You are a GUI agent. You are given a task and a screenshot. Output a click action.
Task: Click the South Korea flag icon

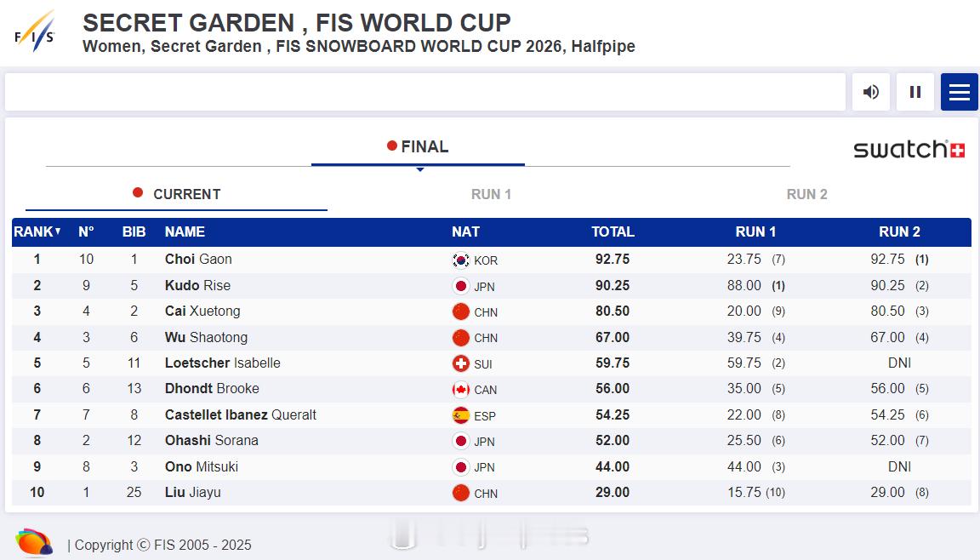[x=461, y=260]
